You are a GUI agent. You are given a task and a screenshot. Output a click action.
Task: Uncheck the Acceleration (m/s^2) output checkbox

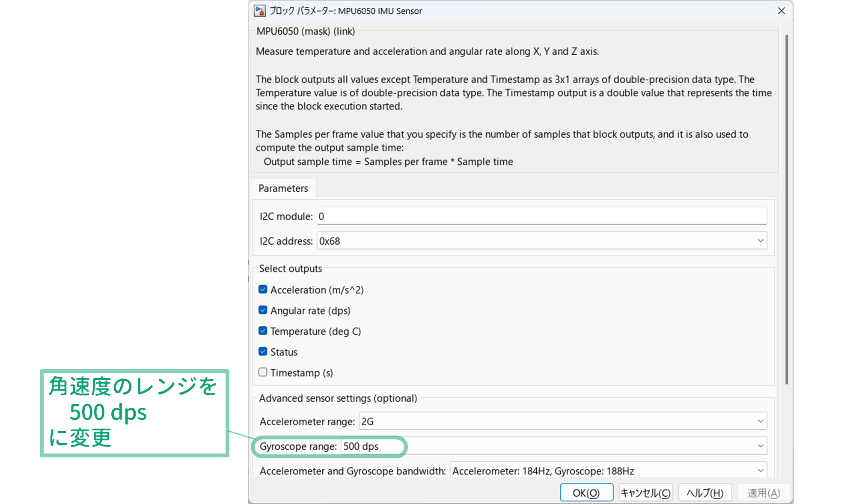263,290
